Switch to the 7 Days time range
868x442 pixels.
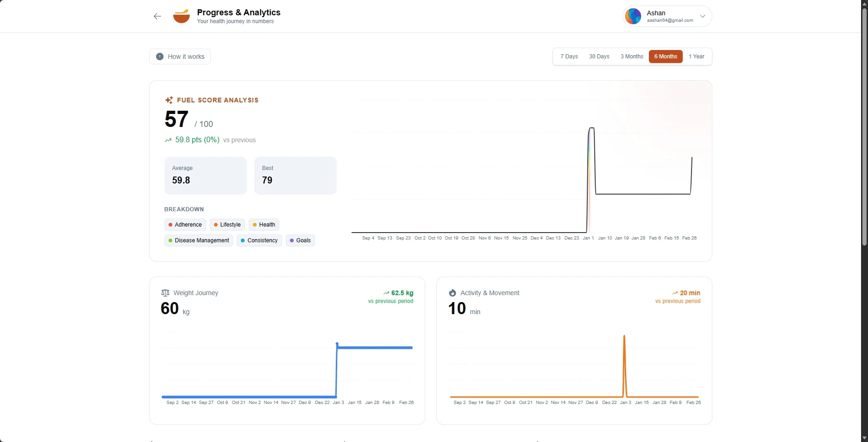[x=569, y=57]
